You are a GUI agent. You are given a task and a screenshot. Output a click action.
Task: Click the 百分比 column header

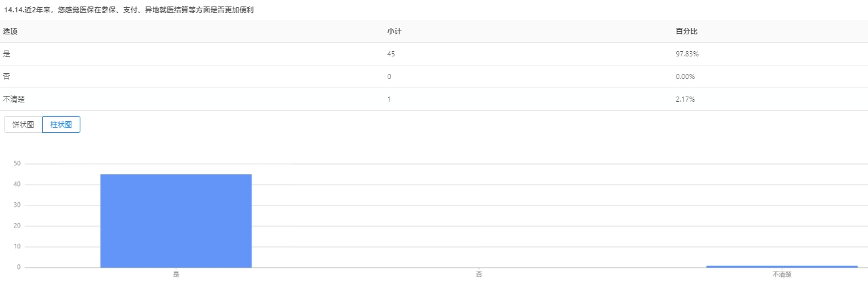pos(686,31)
